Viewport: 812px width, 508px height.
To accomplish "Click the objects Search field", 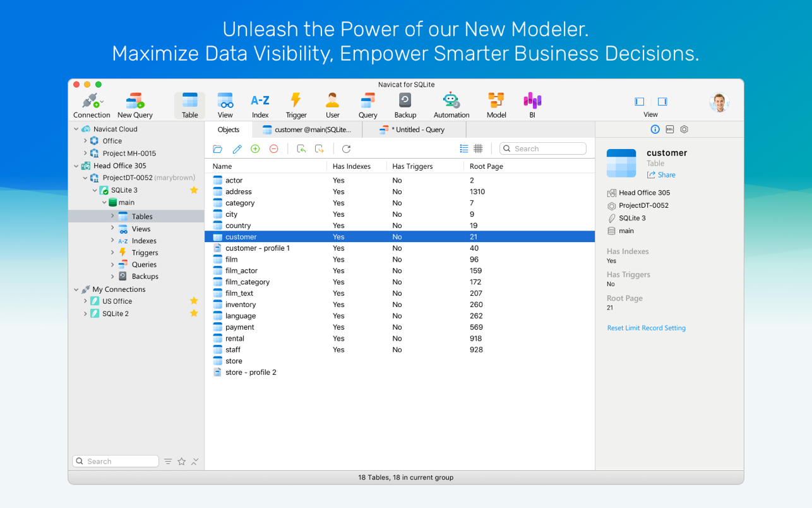I will pyautogui.click(x=543, y=148).
